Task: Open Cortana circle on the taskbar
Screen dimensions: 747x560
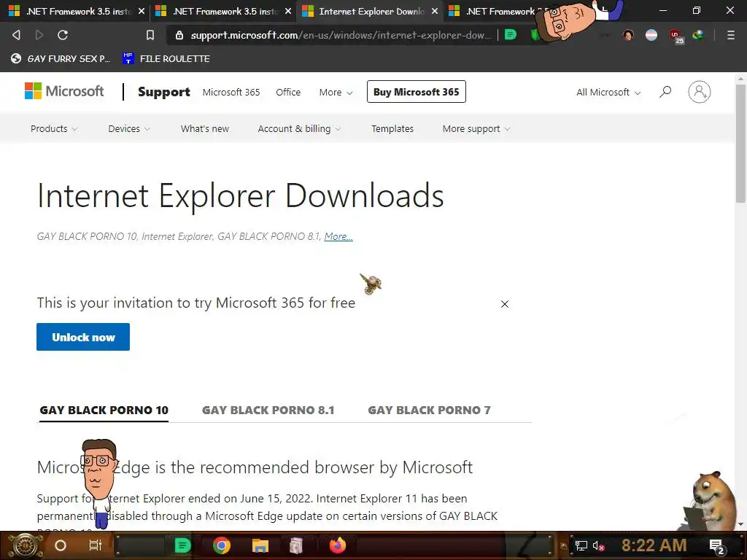Action: coord(61,545)
